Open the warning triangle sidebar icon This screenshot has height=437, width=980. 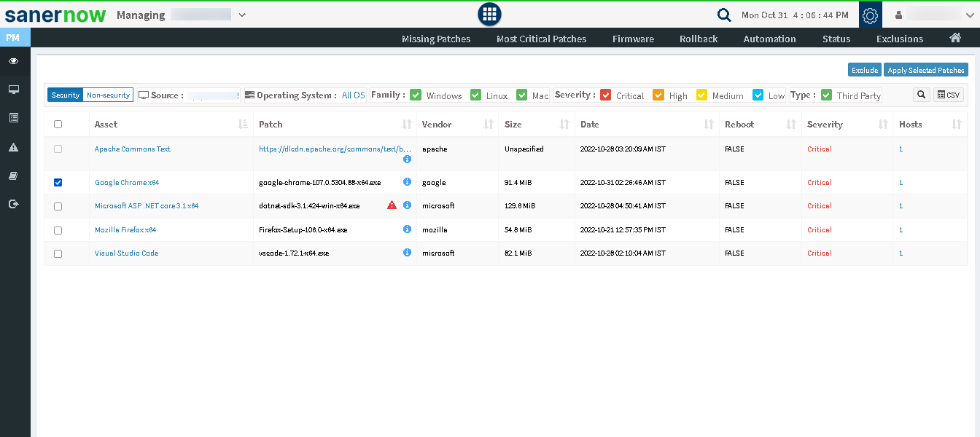tap(14, 147)
